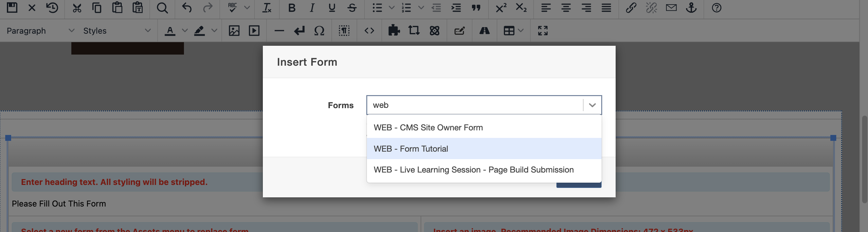The image size is (868, 232).
Task: Insert a bulleted list
Action: pos(377,8)
